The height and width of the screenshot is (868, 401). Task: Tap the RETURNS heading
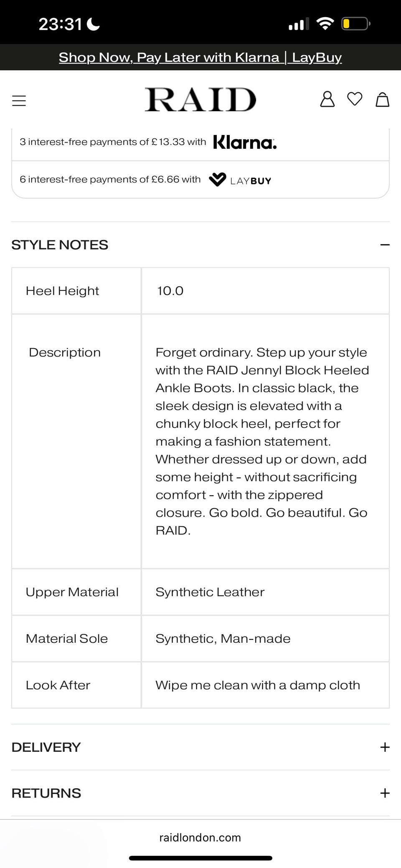pyautogui.click(x=46, y=793)
